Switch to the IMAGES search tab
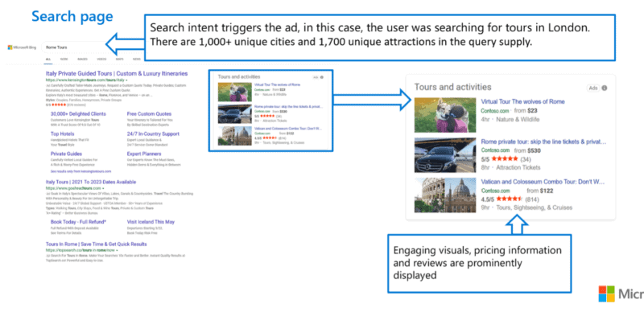This screenshot has height=312, width=644. (x=83, y=60)
